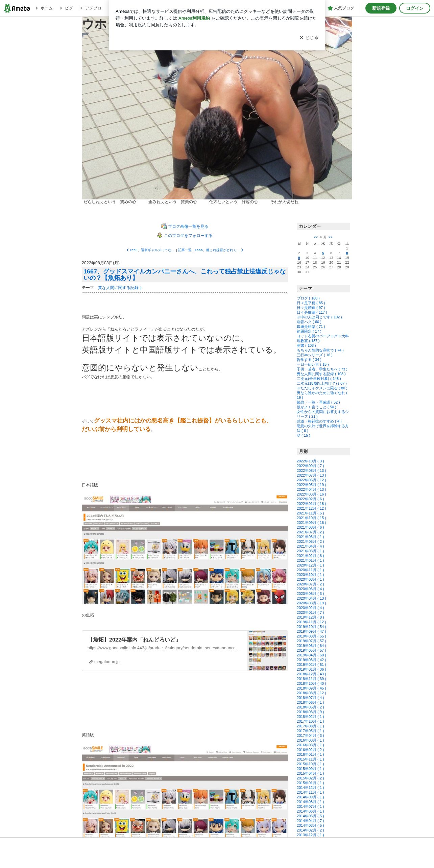Click the ログイン button
The height and width of the screenshot is (868, 434).
(x=414, y=8)
